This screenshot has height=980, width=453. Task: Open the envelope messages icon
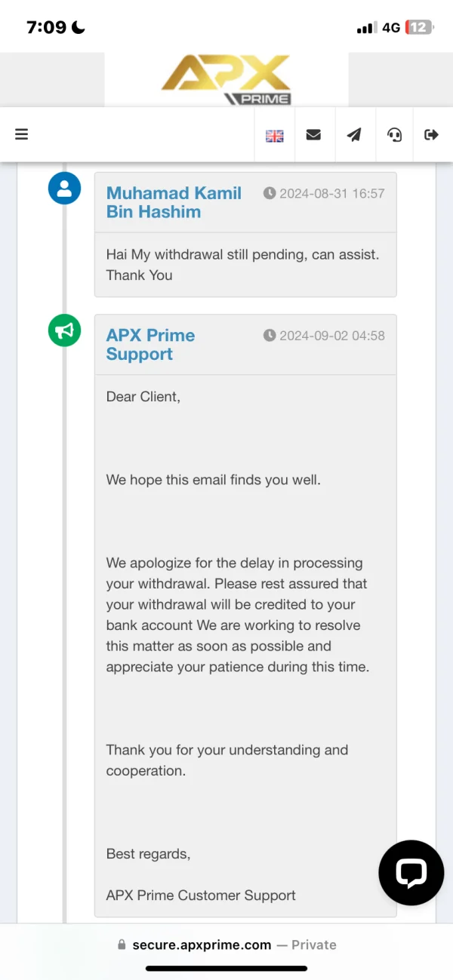click(313, 135)
